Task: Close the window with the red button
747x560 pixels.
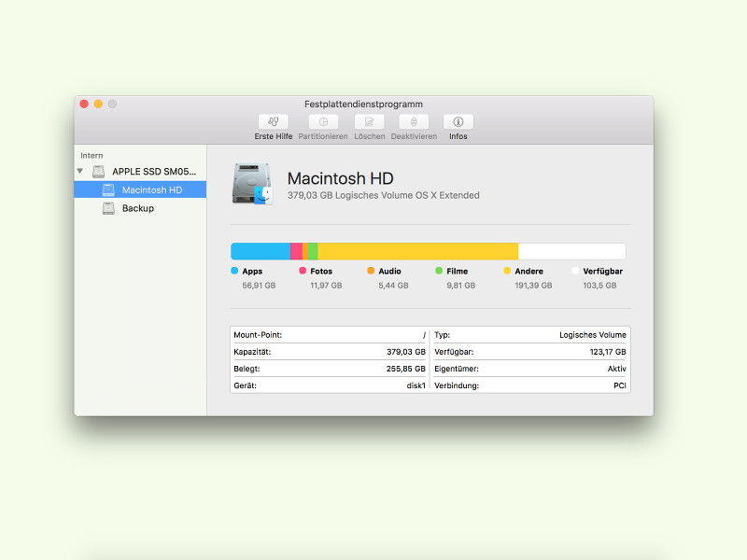Action: 84,104
